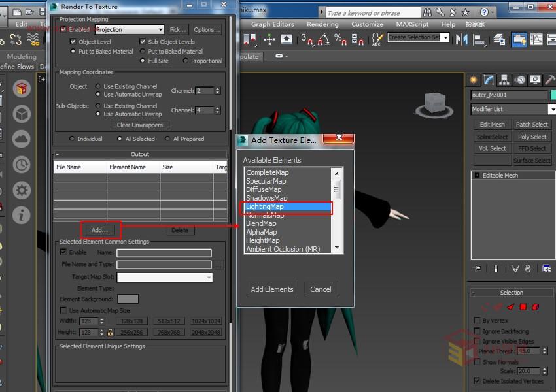The image size is (556, 392).
Task: Click the clock icon in left sidebar
Action: tap(22, 165)
